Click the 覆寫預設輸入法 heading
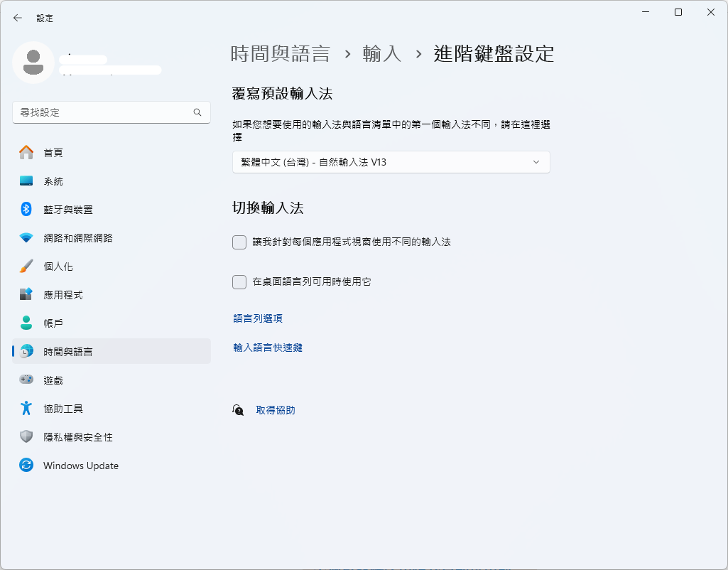 pyautogui.click(x=282, y=94)
